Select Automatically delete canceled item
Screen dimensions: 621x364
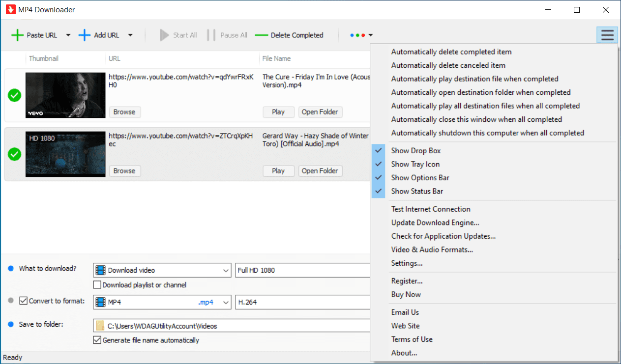click(x=494, y=65)
